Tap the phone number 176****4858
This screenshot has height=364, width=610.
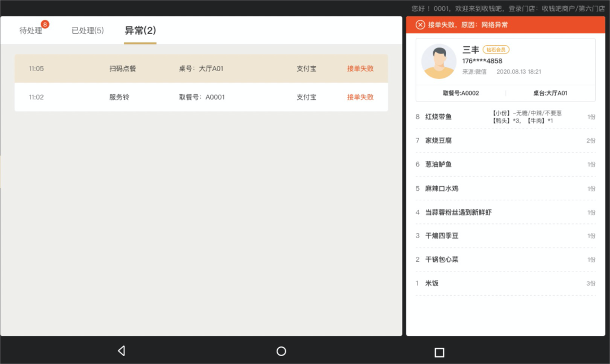pos(482,60)
